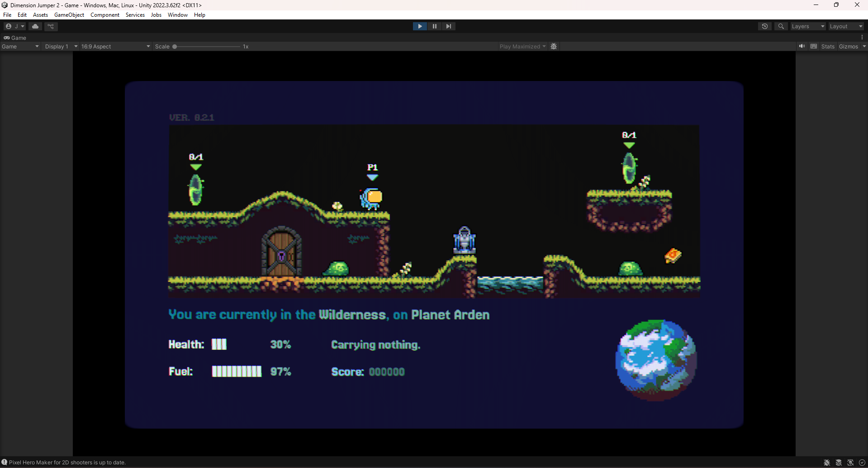Click the Scale slider handle
The width and height of the screenshot is (868, 468).
tap(175, 46)
